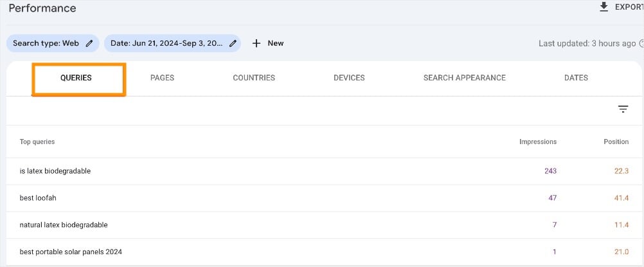Switch to the Dates tab

pos(576,78)
